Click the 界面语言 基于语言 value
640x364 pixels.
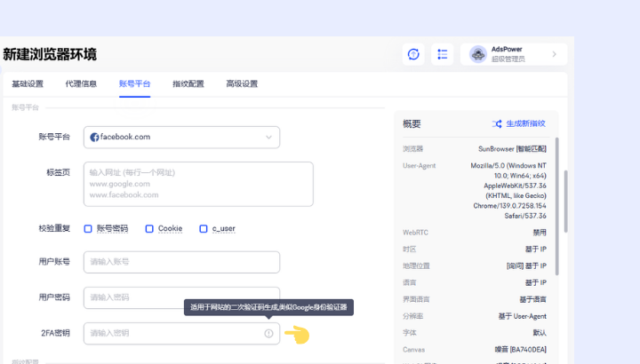point(532,299)
